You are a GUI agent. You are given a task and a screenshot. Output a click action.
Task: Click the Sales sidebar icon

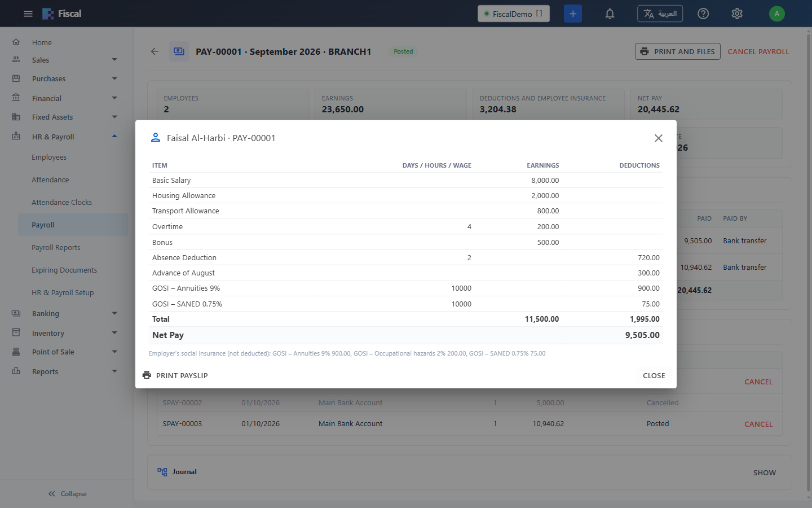tap(16, 59)
